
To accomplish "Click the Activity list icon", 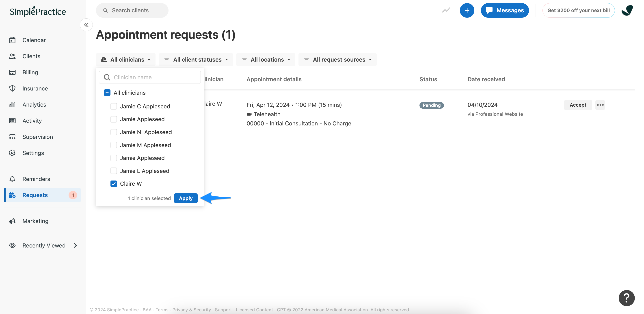I will tap(12, 121).
